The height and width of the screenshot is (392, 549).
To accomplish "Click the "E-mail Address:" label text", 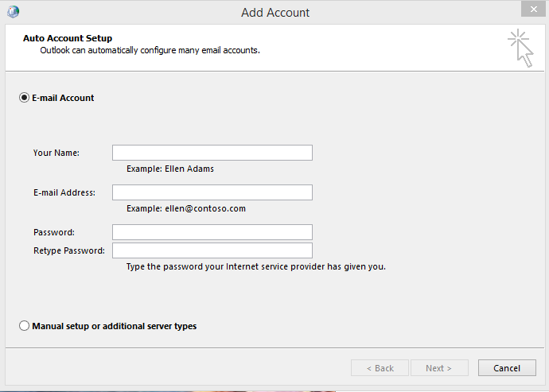I will pyautogui.click(x=64, y=192).
